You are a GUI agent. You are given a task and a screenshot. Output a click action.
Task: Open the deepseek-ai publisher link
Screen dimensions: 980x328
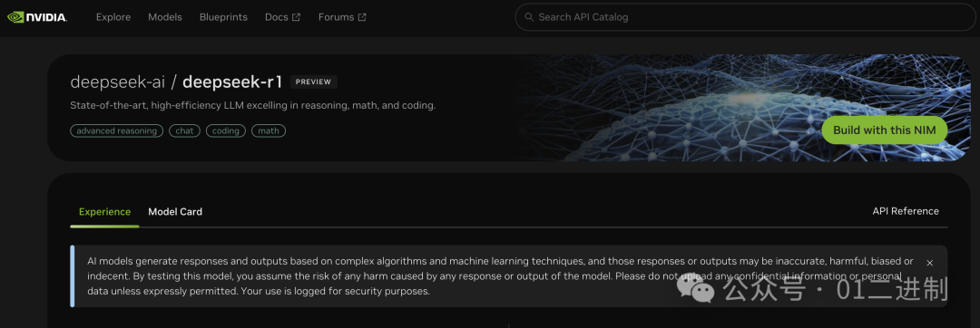pyautogui.click(x=117, y=82)
